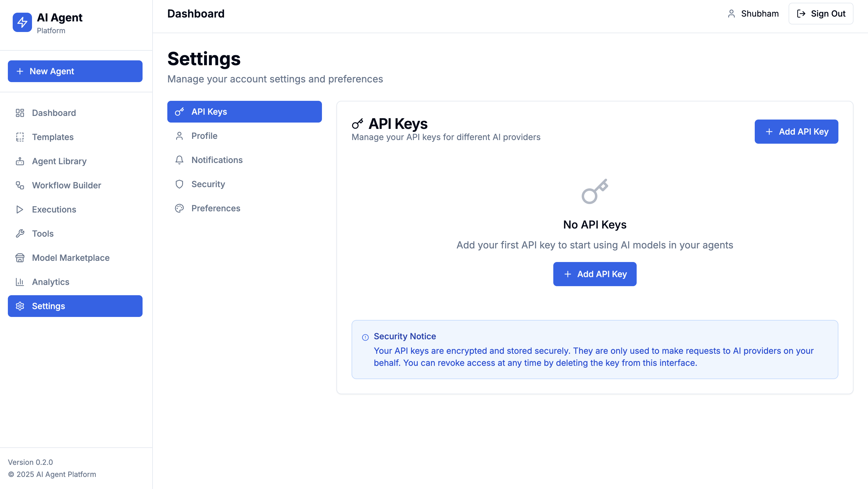Click the lightning bolt AI Agent logo
868x489 pixels.
pyautogui.click(x=22, y=22)
